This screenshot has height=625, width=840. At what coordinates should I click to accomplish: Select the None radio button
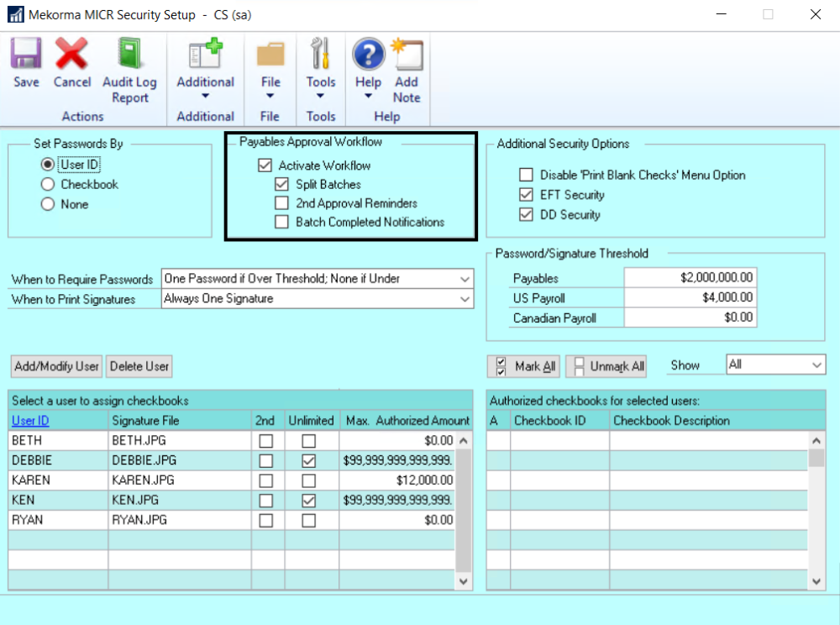pos(48,204)
